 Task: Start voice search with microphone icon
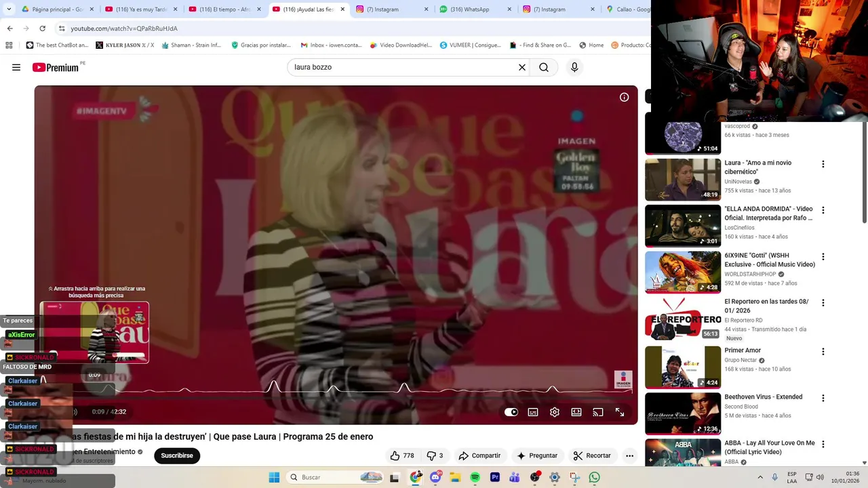tap(574, 67)
